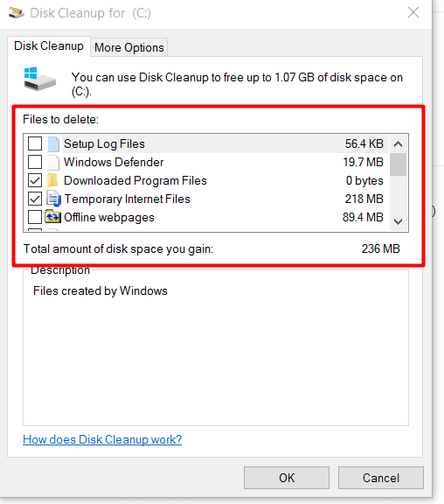Select the Disk Cleanup tab
Viewport: 444px width, 504px height.
coord(49,46)
